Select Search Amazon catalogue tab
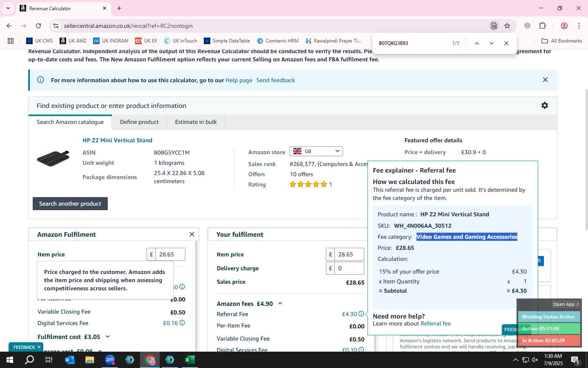 [x=70, y=122]
